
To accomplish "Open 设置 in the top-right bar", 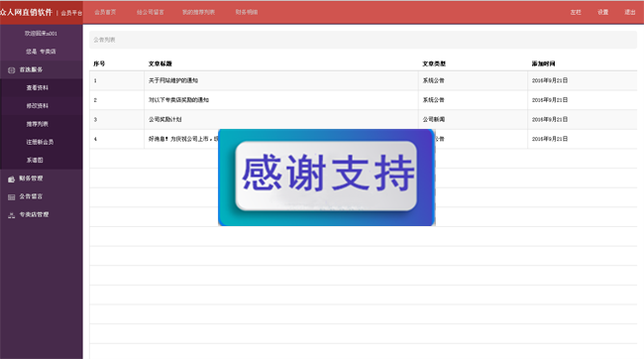I will tap(603, 12).
